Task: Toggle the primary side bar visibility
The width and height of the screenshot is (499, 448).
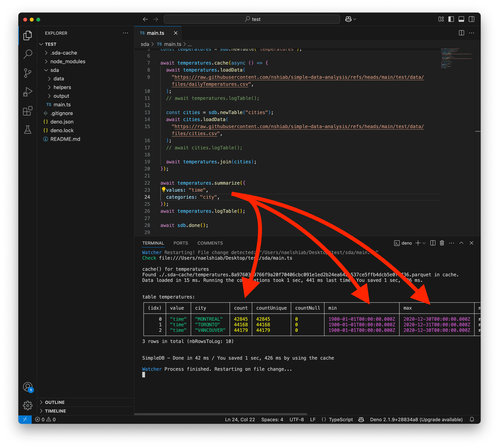Action: click(451, 19)
